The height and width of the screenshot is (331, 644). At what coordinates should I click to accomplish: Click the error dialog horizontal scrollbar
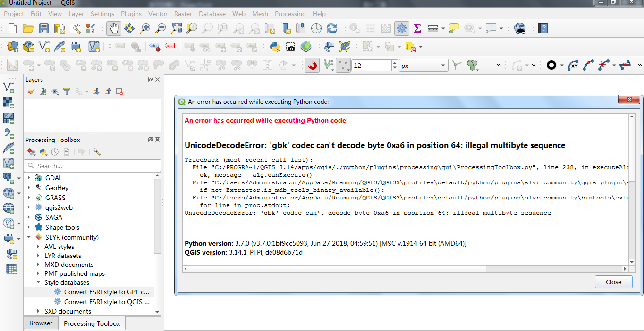[x=406, y=269]
